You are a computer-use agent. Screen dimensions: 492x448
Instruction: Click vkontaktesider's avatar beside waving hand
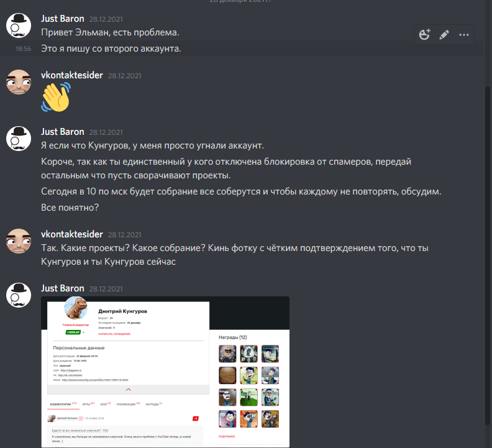19,82
